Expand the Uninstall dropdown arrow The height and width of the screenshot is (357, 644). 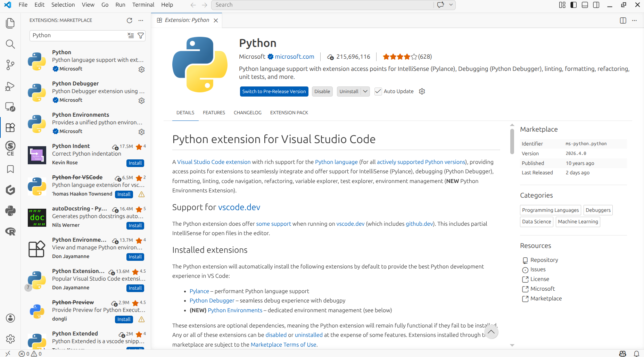365,91
